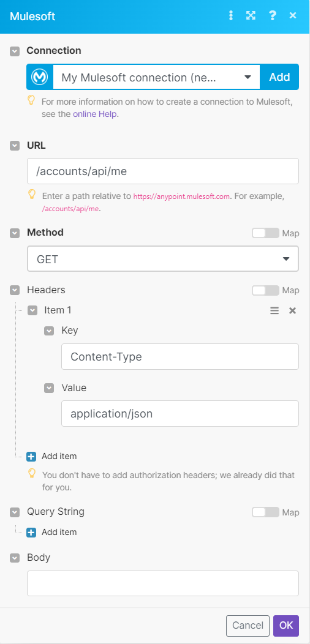Image resolution: width=310 pixels, height=644 pixels.
Task: Toggle the Map switch for Method
Action: [x=265, y=233]
